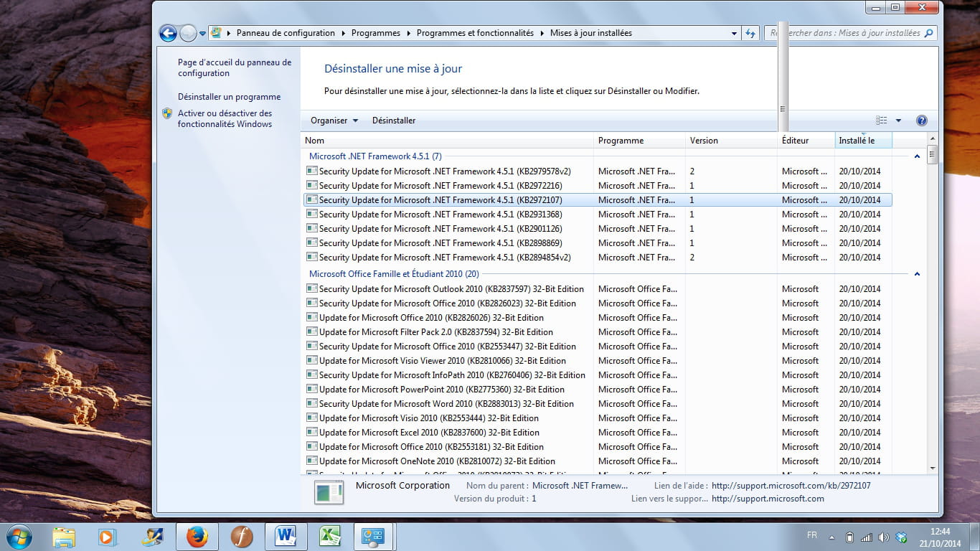Click the Désinstaller toolbar button

pos(394,121)
